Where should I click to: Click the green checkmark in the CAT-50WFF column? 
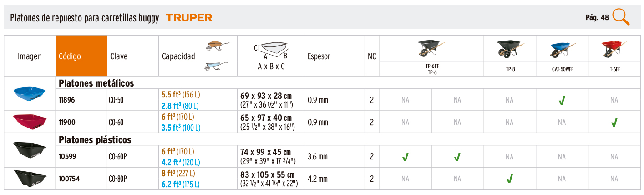coord(562,101)
